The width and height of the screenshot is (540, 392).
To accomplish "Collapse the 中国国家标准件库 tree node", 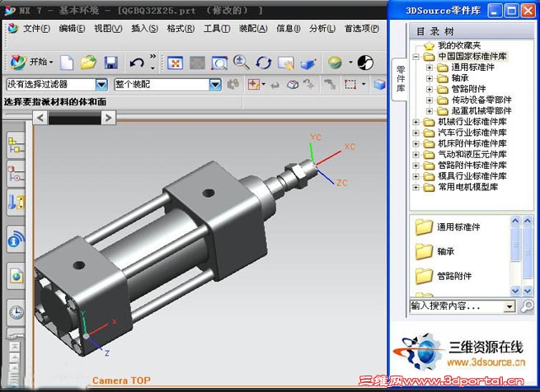I will pyautogui.click(x=416, y=57).
